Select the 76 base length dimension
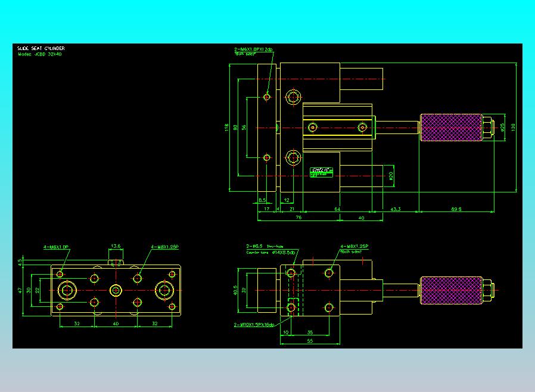The width and height of the screenshot is (535, 392). tap(298, 217)
